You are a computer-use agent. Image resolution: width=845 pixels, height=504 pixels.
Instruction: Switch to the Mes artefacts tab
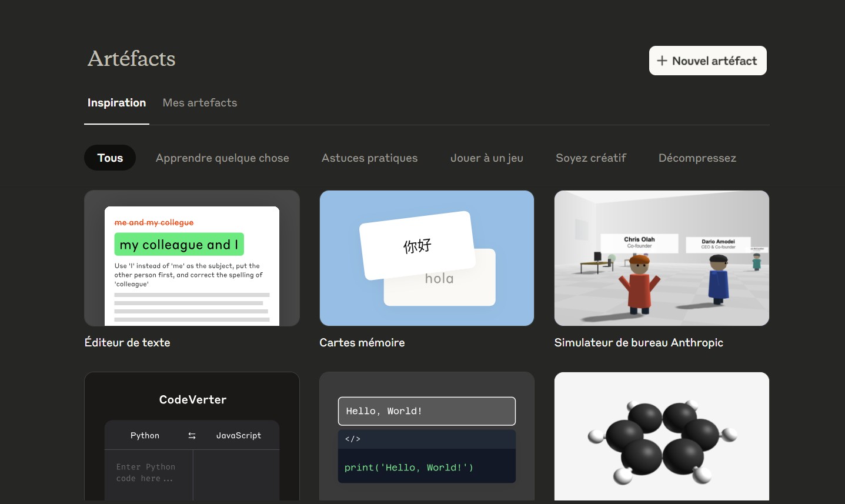(x=200, y=103)
